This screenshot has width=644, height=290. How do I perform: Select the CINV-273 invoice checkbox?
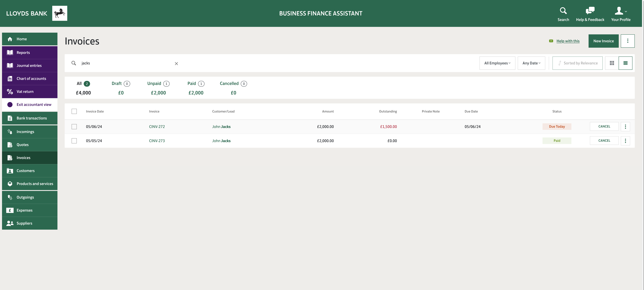pyautogui.click(x=74, y=141)
